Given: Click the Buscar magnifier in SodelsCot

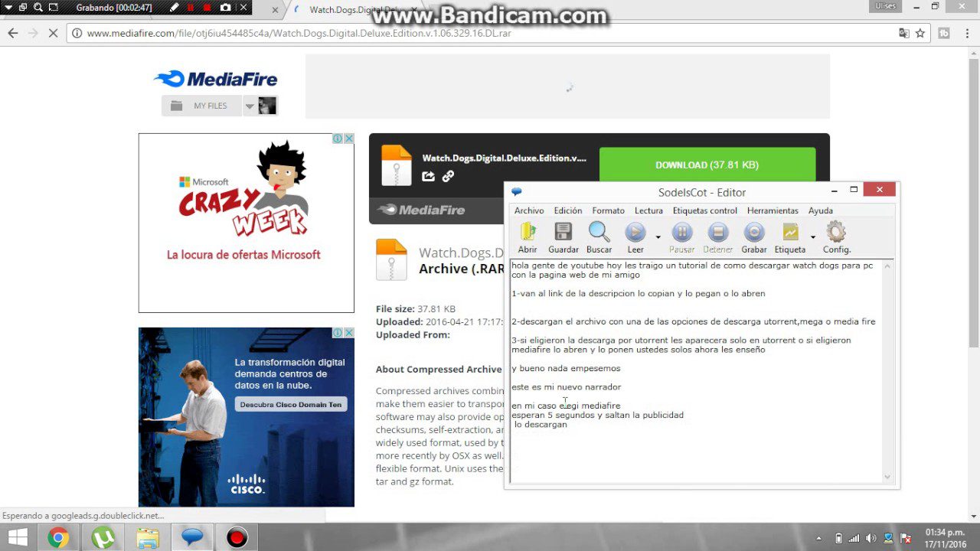Looking at the screenshot, I should 599,237.
